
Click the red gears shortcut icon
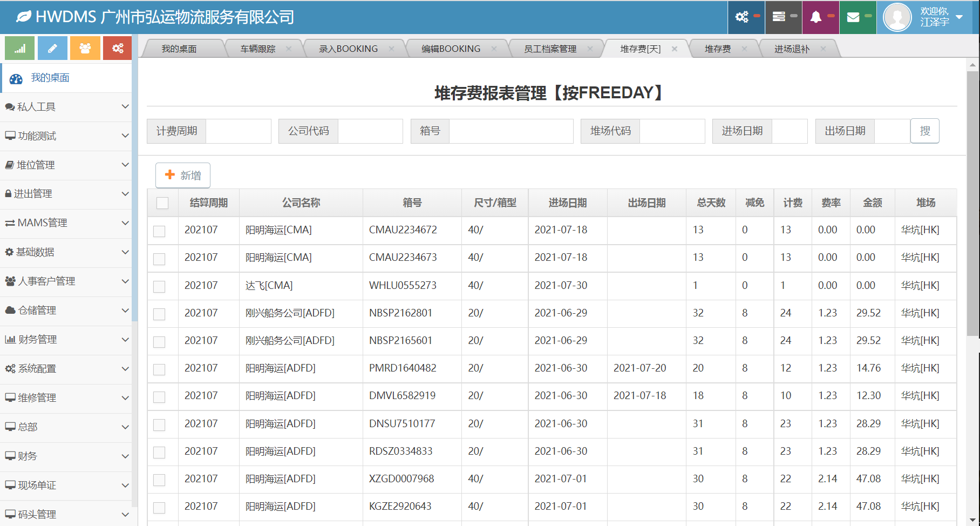tap(118, 48)
